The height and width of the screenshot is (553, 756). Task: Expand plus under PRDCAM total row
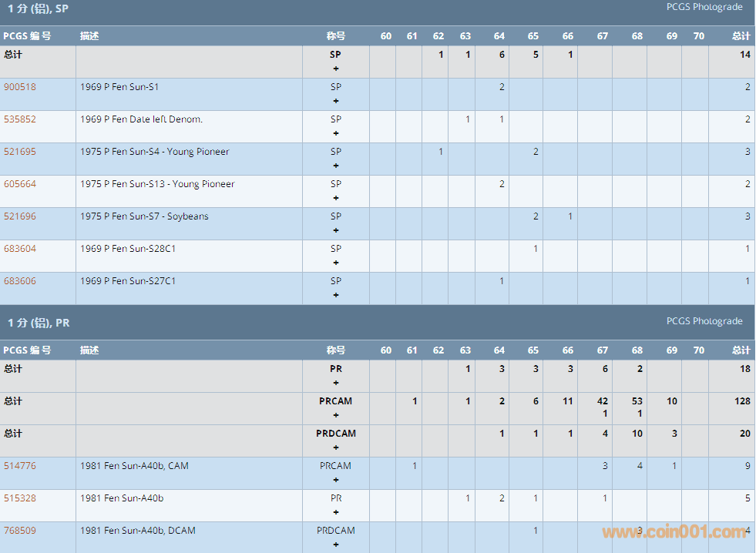336,447
